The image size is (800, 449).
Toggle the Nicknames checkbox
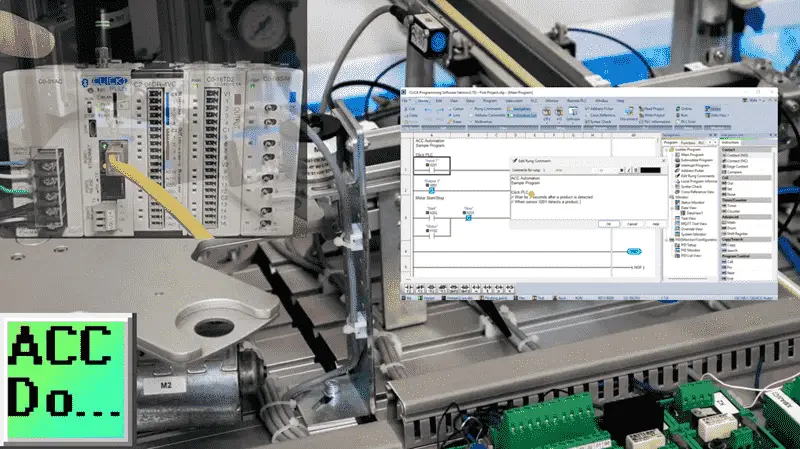(471, 121)
